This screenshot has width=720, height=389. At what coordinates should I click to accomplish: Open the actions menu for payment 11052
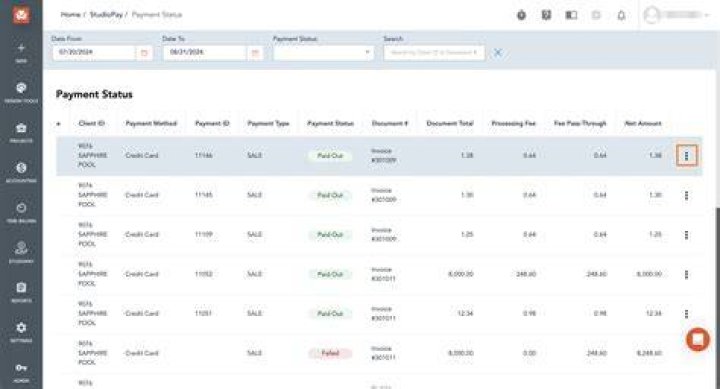pos(686,275)
